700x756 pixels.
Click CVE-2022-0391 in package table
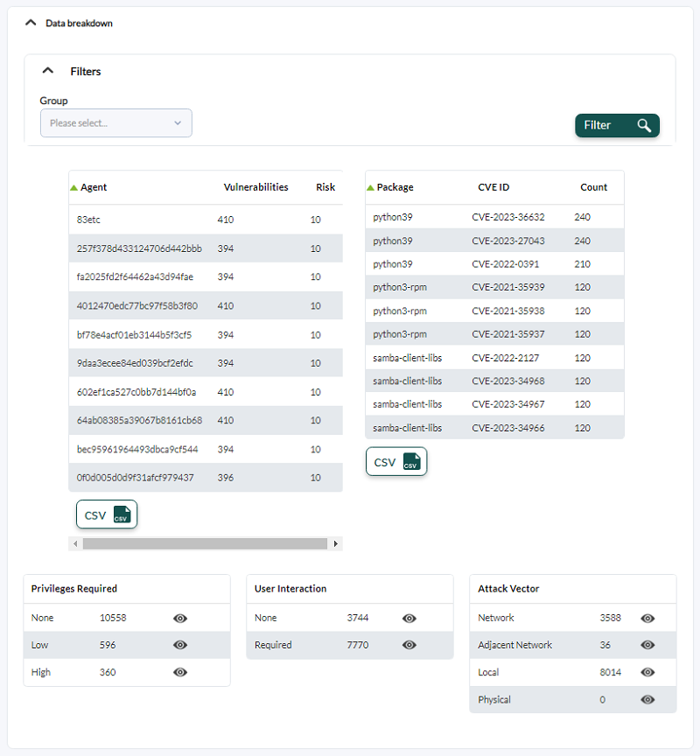(505, 264)
